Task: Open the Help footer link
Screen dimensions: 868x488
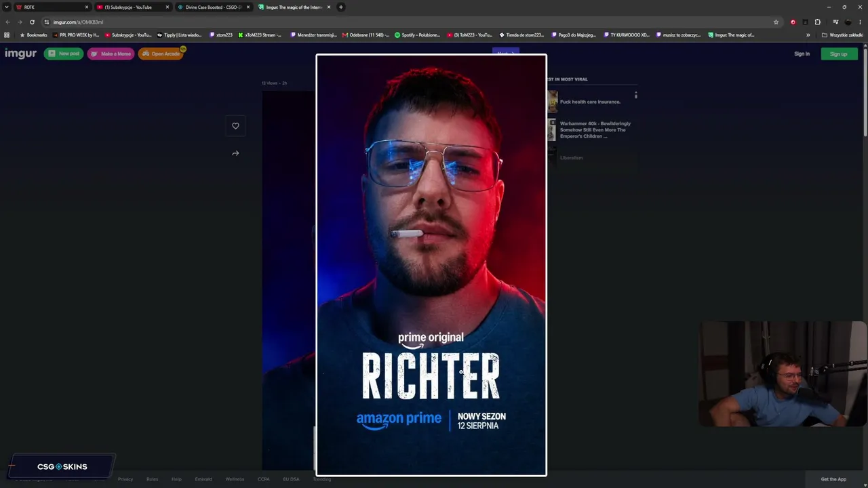Action: click(x=176, y=479)
